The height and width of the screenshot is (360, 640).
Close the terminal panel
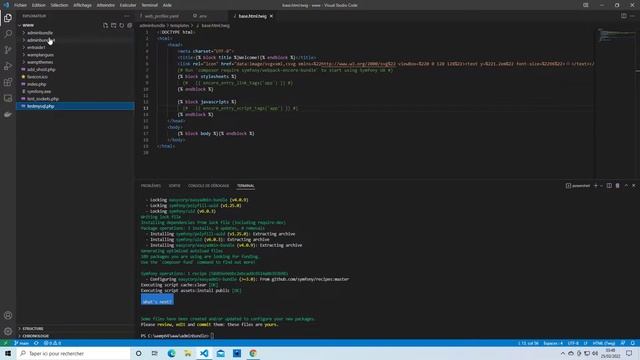634,186
